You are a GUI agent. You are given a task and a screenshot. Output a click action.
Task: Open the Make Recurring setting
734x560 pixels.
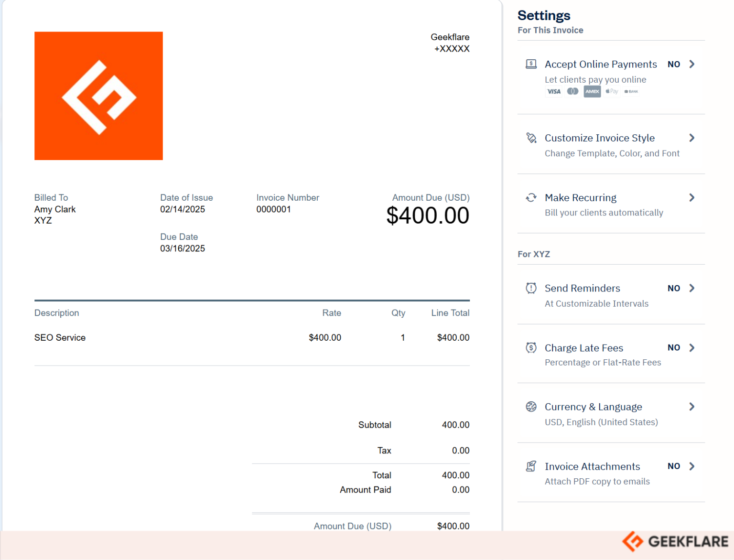click(x=611, y=204)
